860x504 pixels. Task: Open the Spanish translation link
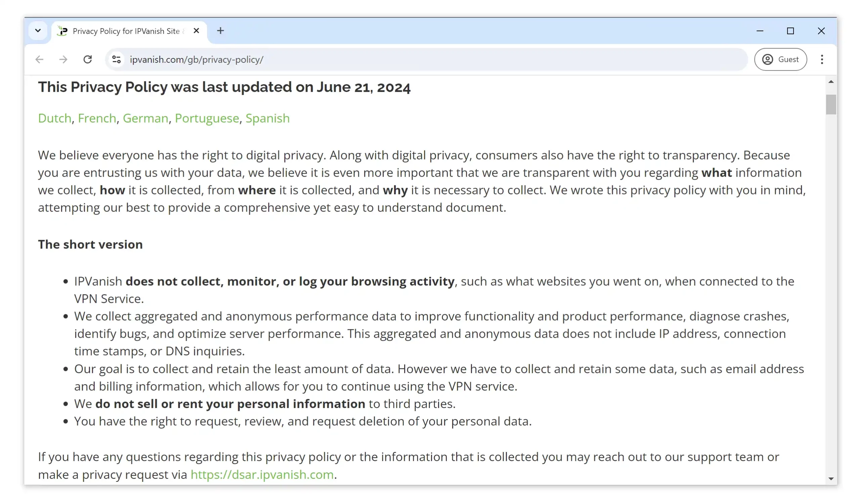coord(267,118)
